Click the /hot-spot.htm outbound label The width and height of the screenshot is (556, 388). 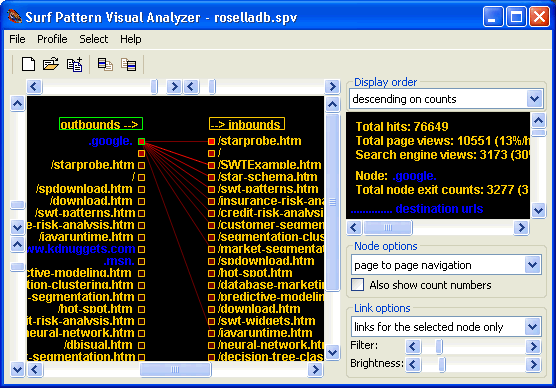coord(95,309)
